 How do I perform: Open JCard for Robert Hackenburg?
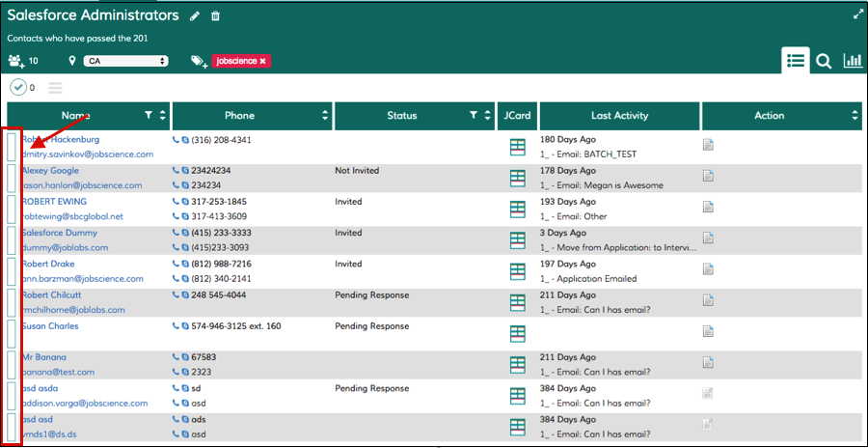pyautogui.click(x=518, y=147)
